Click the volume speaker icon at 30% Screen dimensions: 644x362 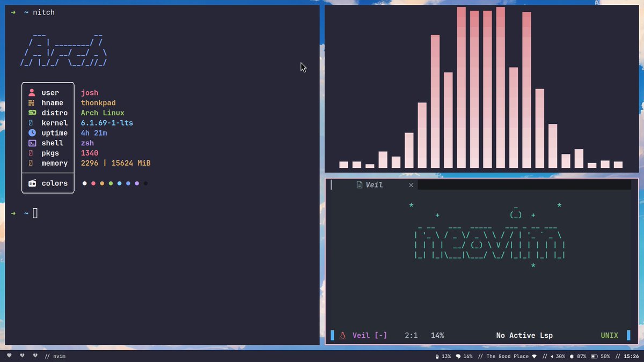point(552,356)
